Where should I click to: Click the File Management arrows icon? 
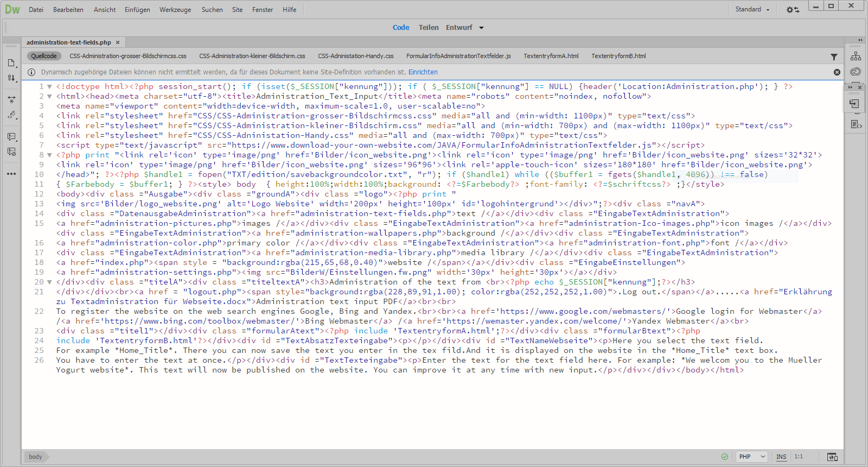pyautogui.click(x=11, y=78)
